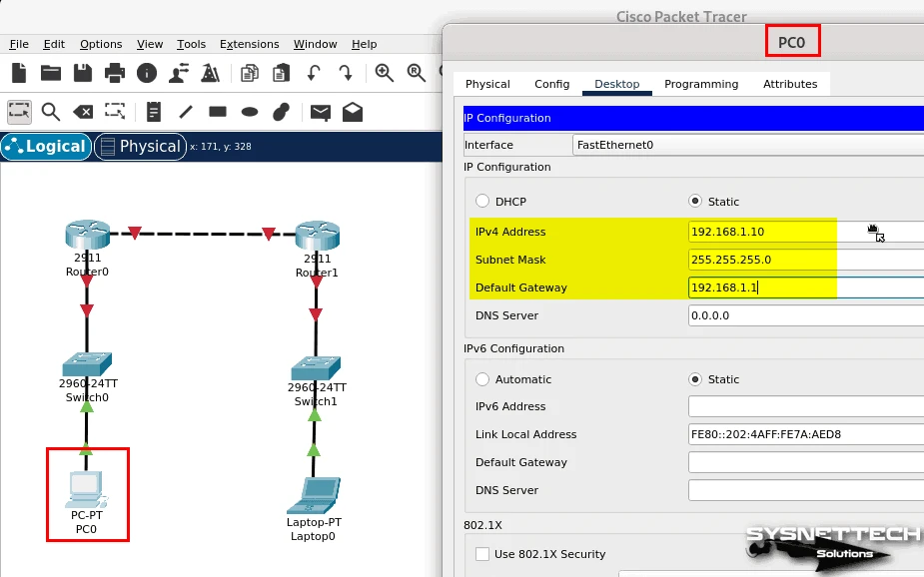Open the FastEthernet0 interface dropdown
Image resolution: width=924 pixels, height=577 pixels.
pos(749,145)
